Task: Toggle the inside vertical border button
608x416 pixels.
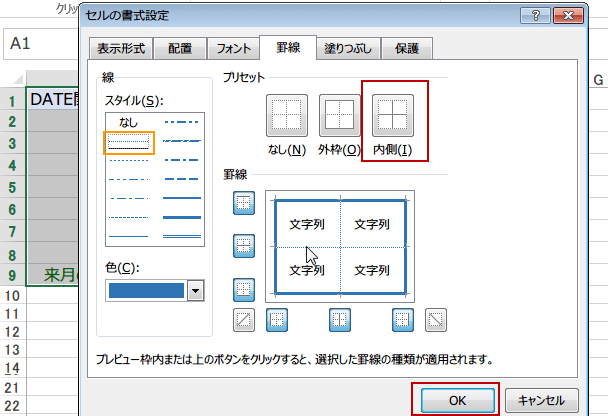Action: (x=340, y=320)
